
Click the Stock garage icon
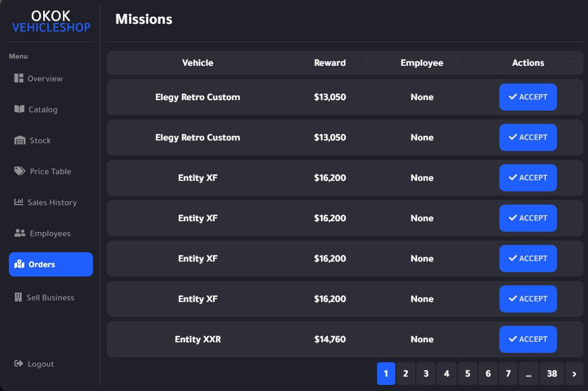click(20, 140)
